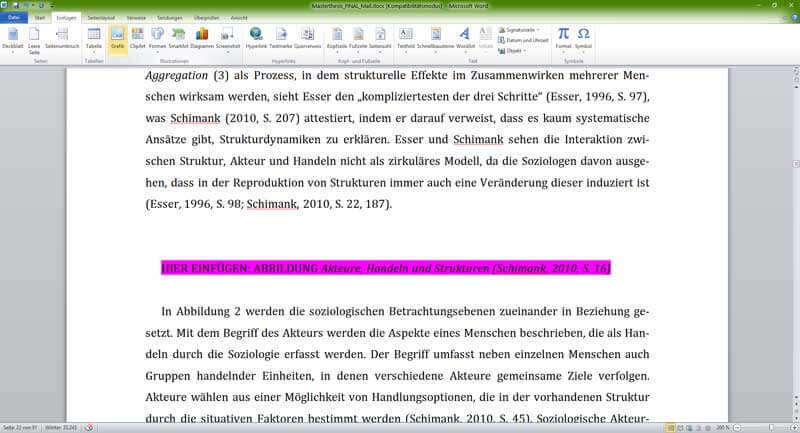Image resolution: width=800 pixels, height=433 pixels.
Task: Click the zoom percentage in status bar
Action: (x=723, y=428)
